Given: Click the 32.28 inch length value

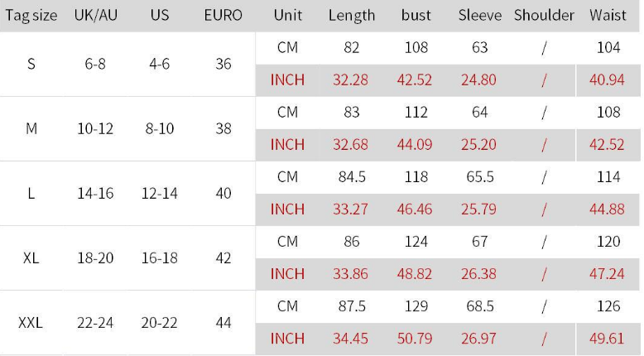Looking at the screenshot, I should point(351,80).
